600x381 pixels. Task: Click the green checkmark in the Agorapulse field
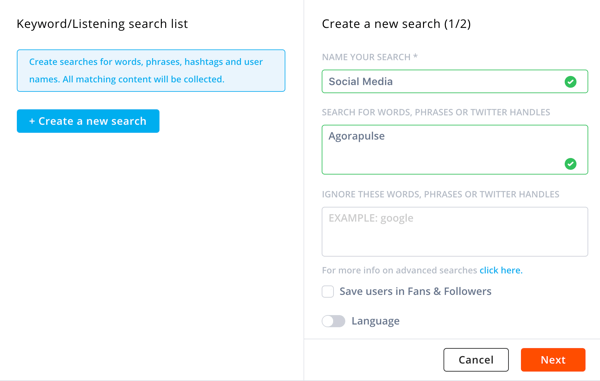click(570, 164)
